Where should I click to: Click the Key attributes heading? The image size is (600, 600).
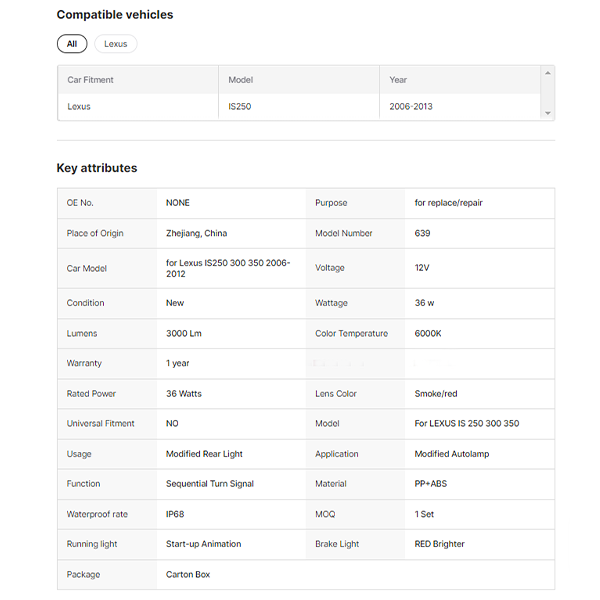[x=97, y=168]
